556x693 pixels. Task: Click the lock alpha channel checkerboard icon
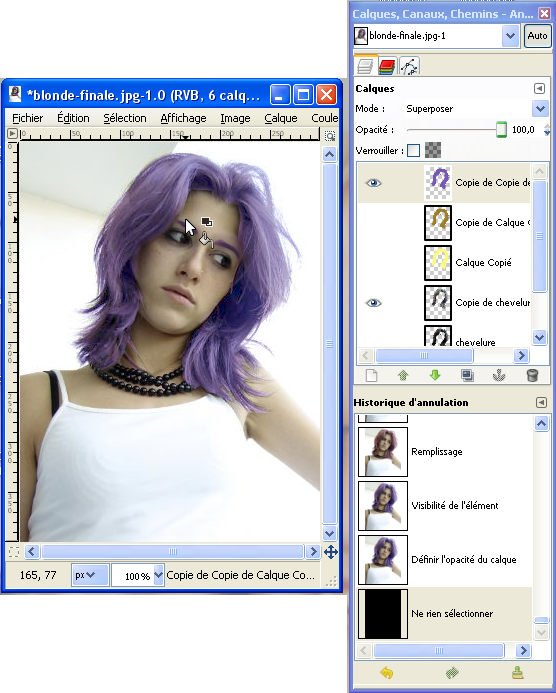[433, 150]
